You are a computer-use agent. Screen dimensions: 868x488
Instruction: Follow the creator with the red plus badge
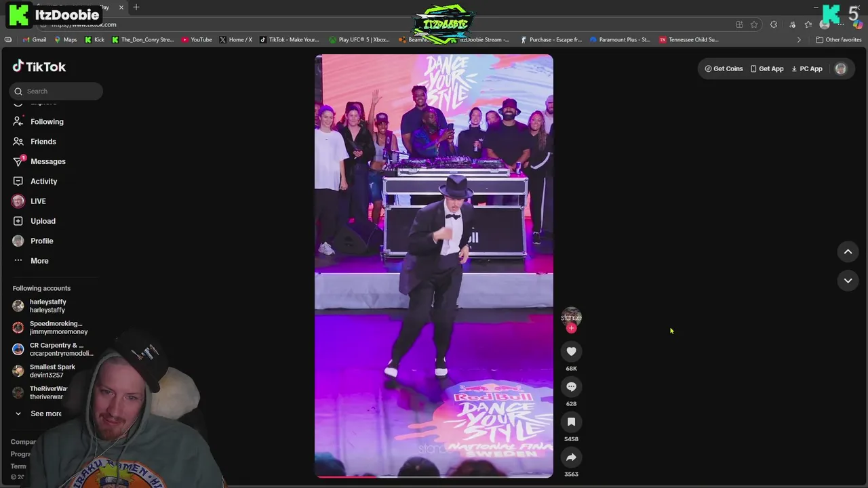571,328
